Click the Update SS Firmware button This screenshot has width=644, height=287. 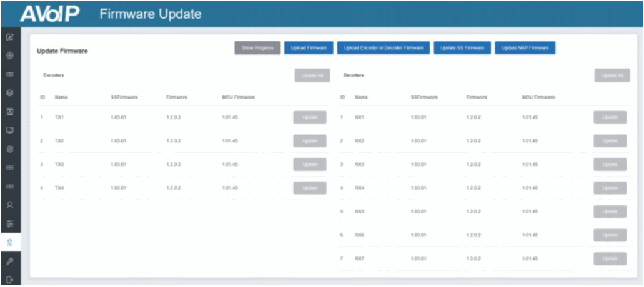[462, 48]
